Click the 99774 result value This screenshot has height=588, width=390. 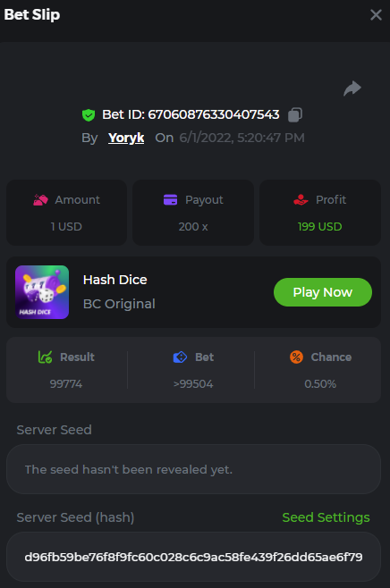pos(66,383)
